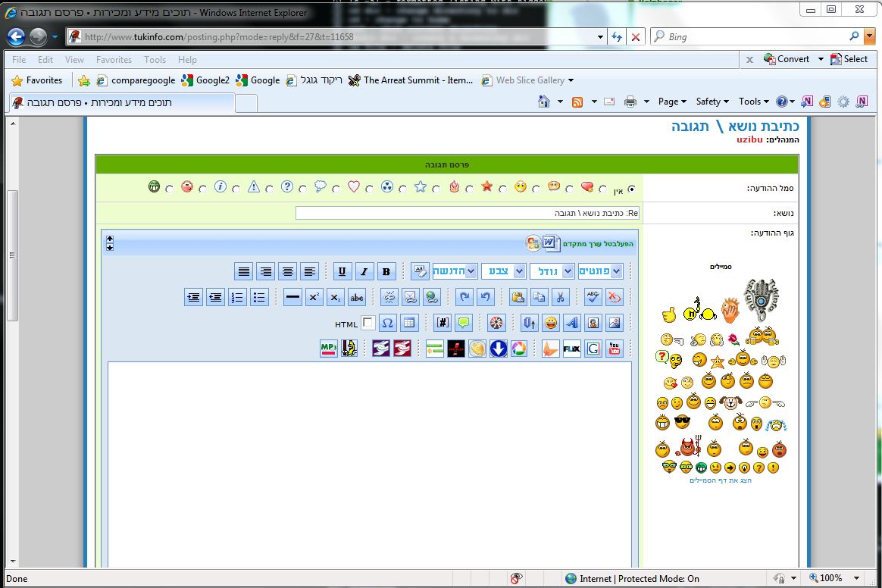Viewport: 882px width, 588px height.
Task: Open the font size גודל dropdown
Action: coord(552,271)
